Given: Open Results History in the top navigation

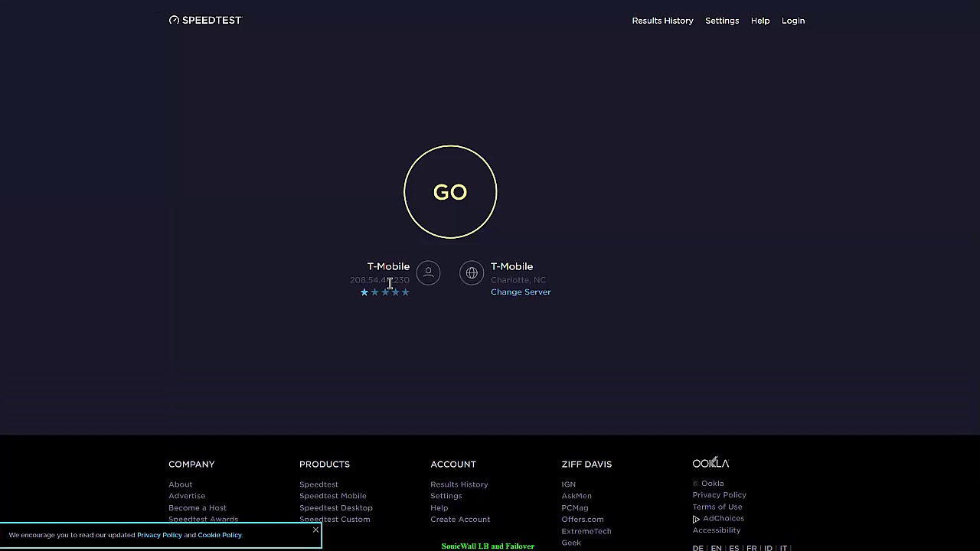Looking at the screenshot, I should (662, 21).
